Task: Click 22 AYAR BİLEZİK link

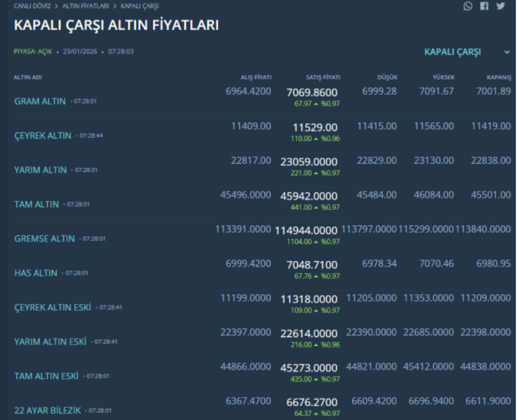Action: pos(46,410)
